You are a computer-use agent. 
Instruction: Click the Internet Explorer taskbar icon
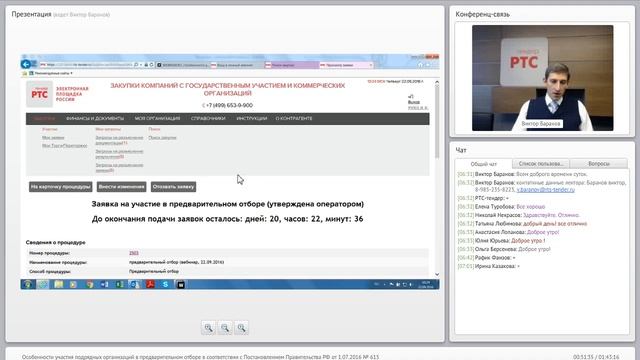click(43, 284)
